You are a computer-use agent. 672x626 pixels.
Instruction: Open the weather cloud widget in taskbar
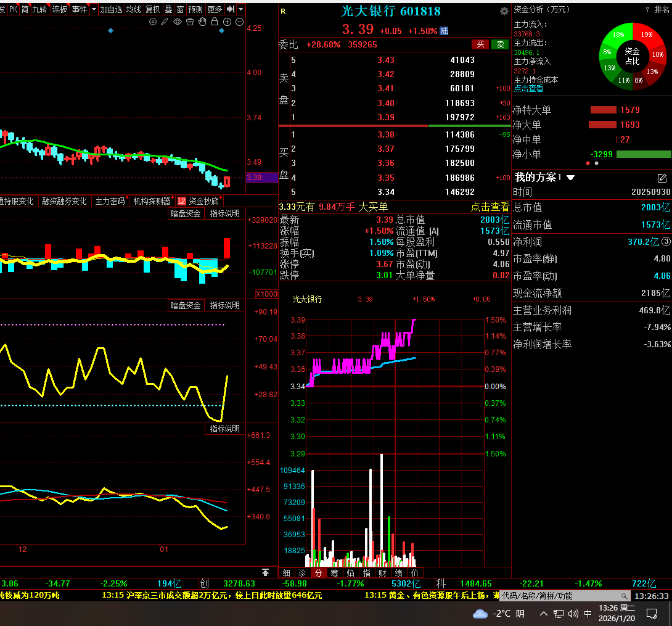point(480,614)
